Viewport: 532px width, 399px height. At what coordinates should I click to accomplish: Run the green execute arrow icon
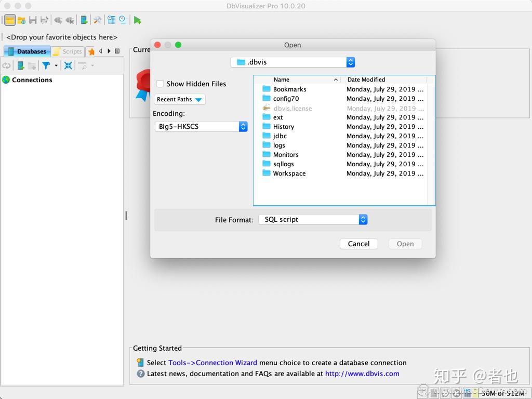pos(138,20)
